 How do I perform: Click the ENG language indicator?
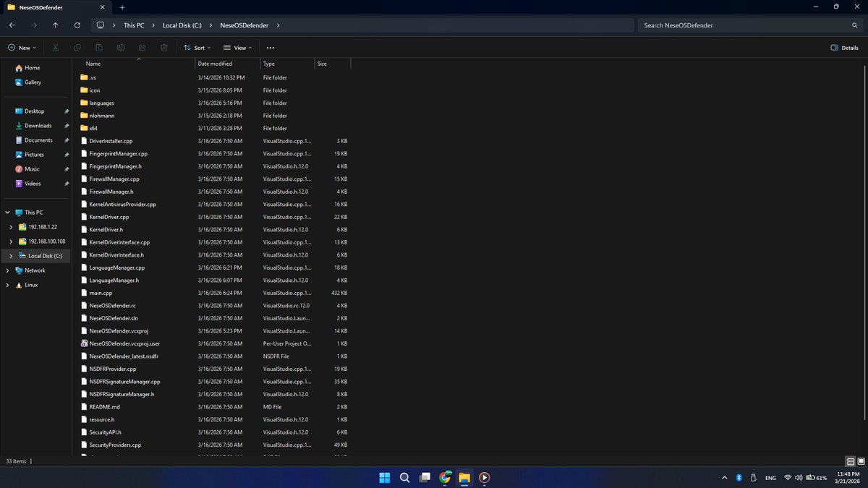[770, 478]
